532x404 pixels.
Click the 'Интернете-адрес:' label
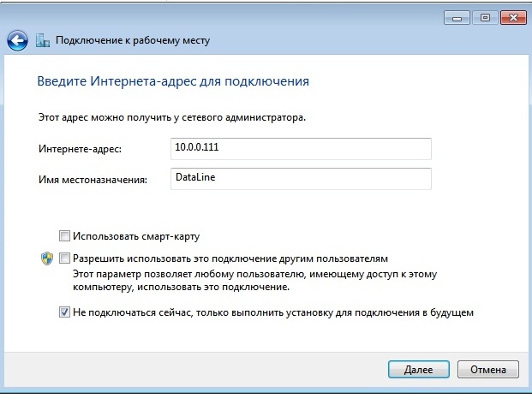(81, 149)
